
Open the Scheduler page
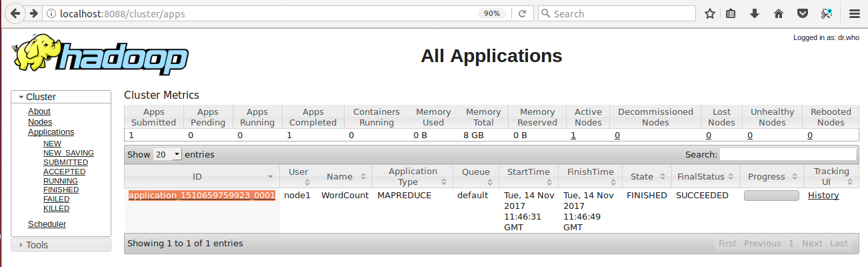47,224
